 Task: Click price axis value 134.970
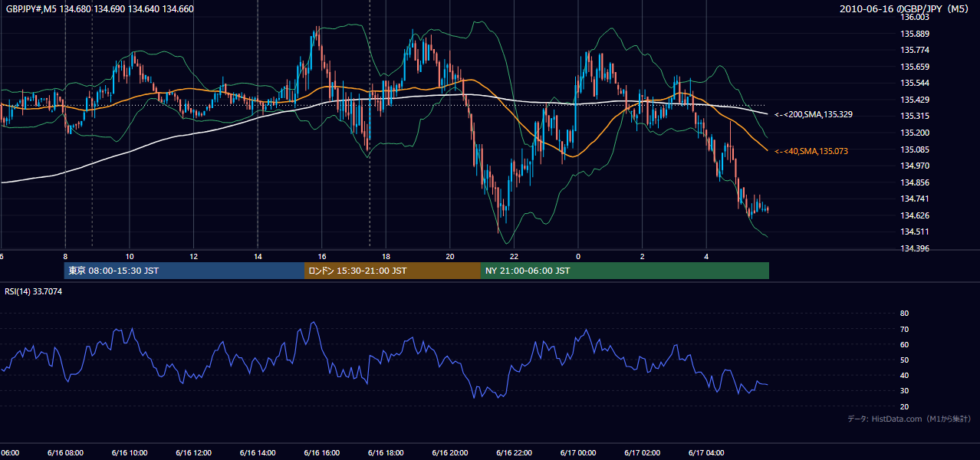pos(915,166)
